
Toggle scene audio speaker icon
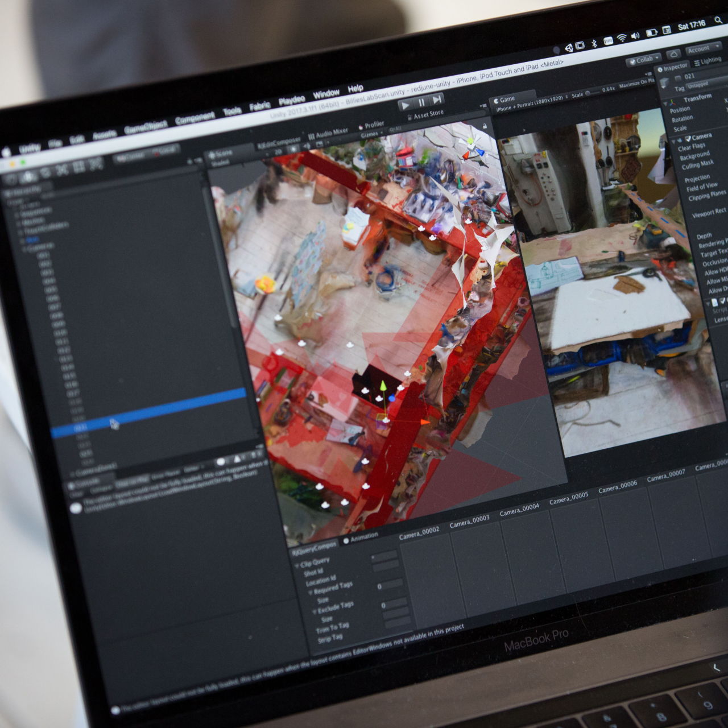(x=306, y=147)
